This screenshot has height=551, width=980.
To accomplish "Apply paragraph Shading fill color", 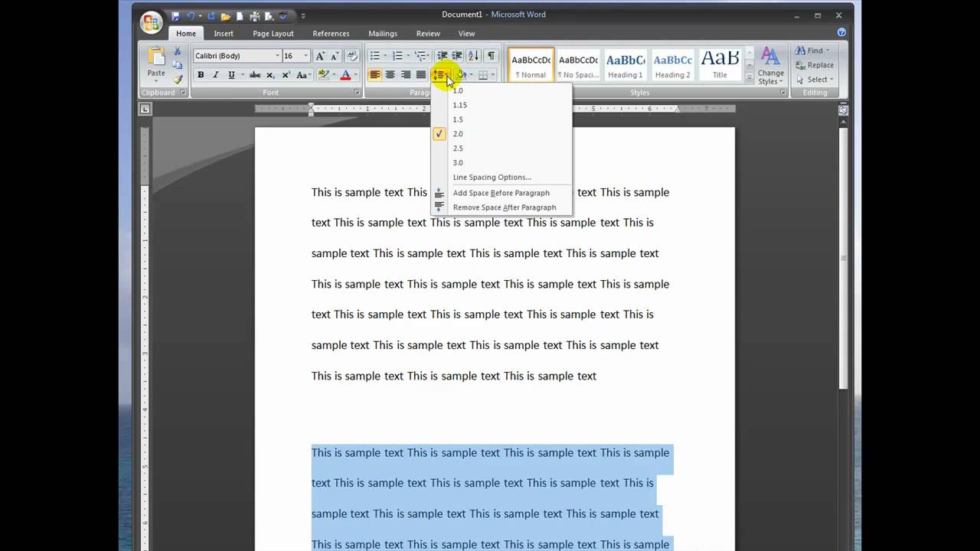I will (461, 75).
